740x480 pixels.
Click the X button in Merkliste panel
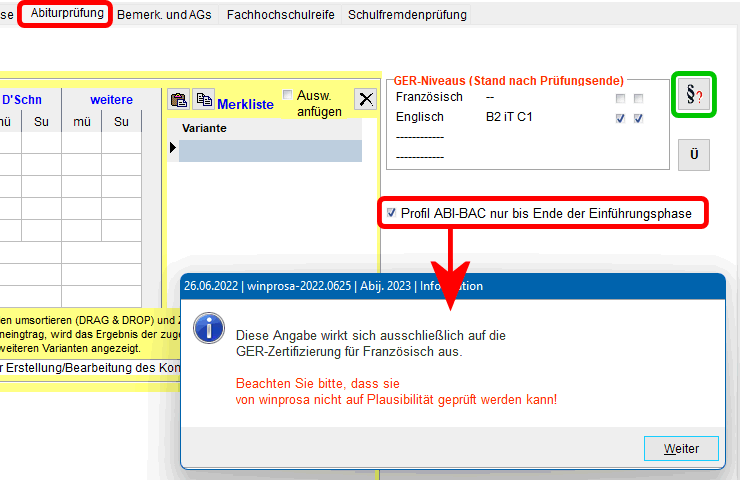pos(366,99)
